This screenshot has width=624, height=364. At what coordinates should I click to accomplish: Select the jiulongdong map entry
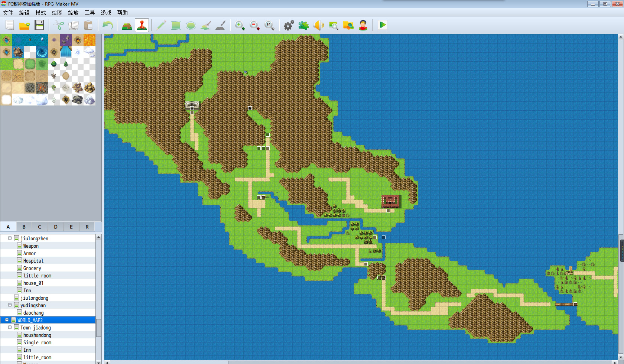[35, 298]
